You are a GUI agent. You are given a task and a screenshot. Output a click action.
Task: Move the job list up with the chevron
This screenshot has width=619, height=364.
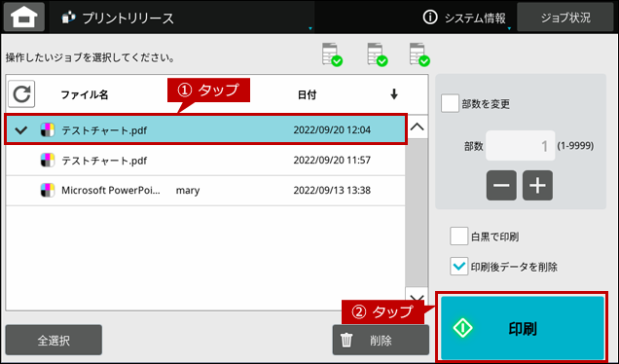[418, 127]
